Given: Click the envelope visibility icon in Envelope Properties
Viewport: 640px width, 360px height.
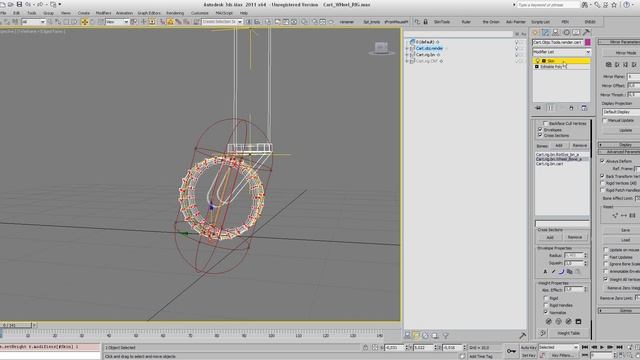Looking at the screenshot, I should [553, 271].
